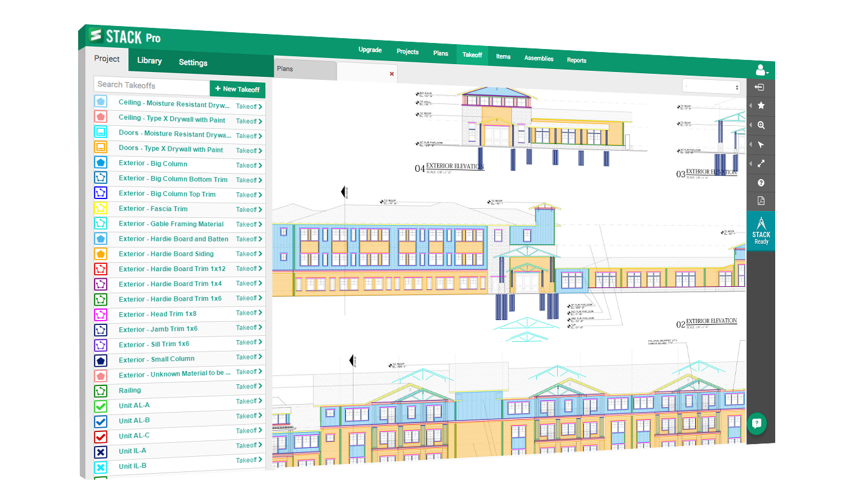Switch to the Project tab
The image size is (860, 504).
tap(107, 59)
